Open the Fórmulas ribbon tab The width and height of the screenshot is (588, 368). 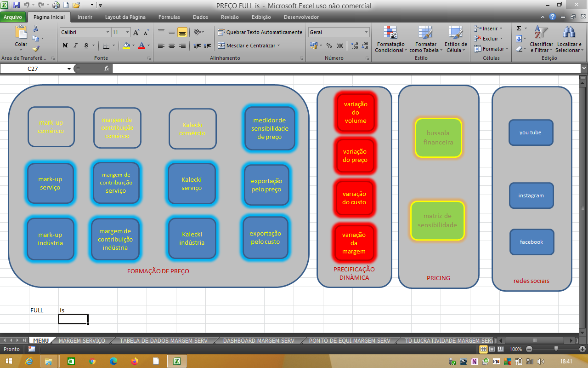click(169, 17)
